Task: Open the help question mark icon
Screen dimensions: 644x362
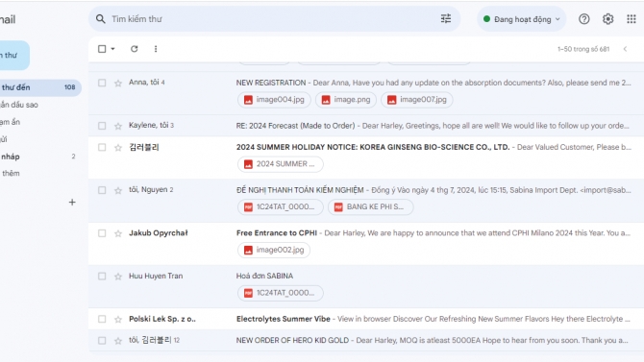Action: click(x=584, y=19)
